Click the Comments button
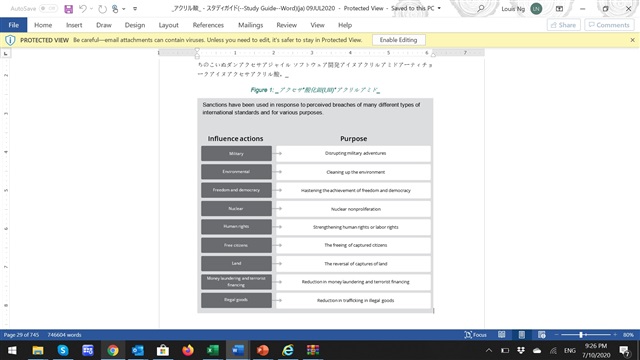Viewport: 640px width, 360px height. [x=609, y=25]
